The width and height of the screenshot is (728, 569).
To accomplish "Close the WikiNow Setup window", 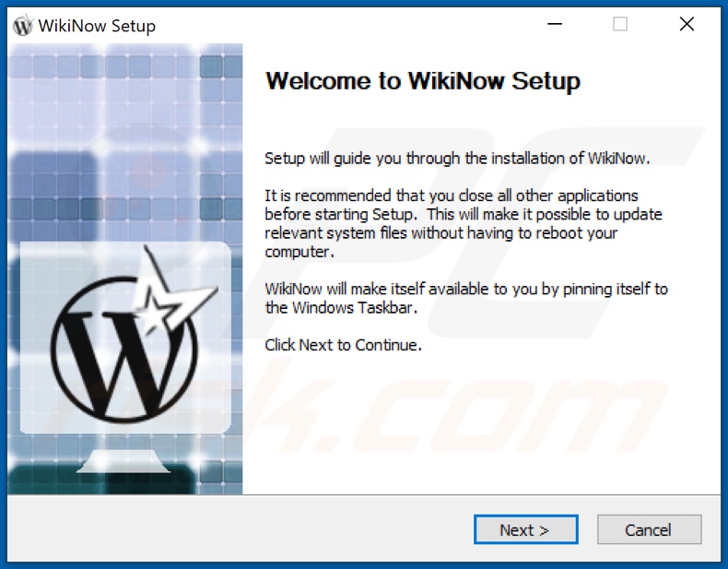I will [687, 24].
